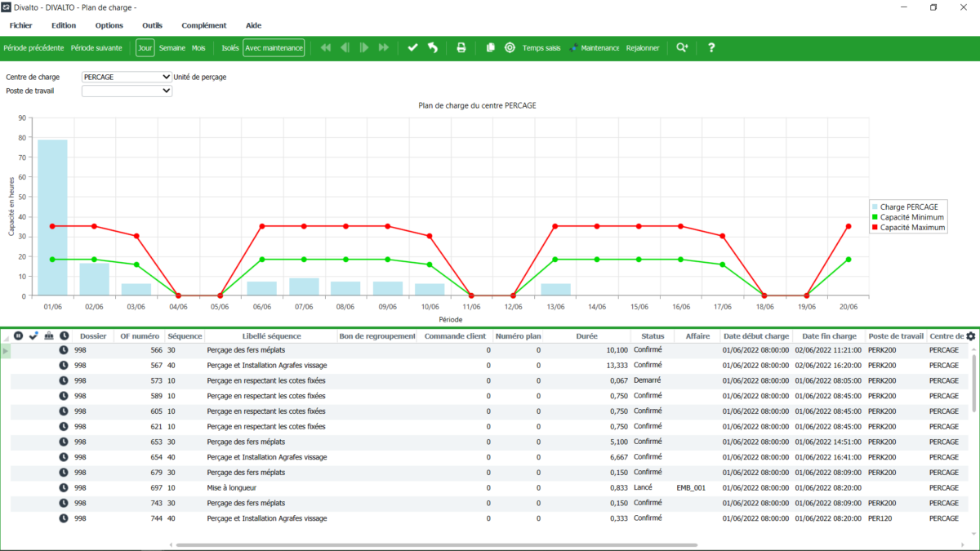
Task: Click the question mark help icon
Action: coord(711,48)
